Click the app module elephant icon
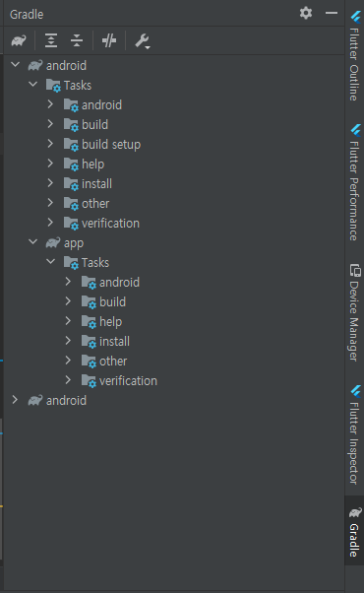 click(x=53, y=242)
